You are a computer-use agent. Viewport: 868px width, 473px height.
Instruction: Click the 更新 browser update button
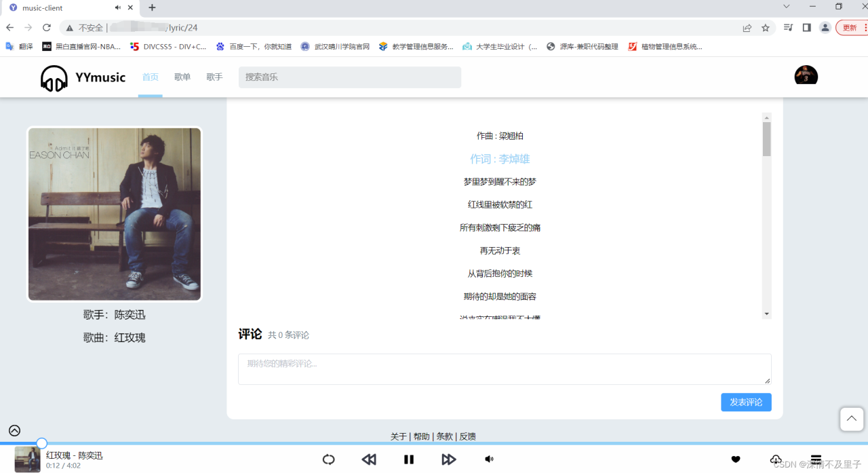(851, 28)
